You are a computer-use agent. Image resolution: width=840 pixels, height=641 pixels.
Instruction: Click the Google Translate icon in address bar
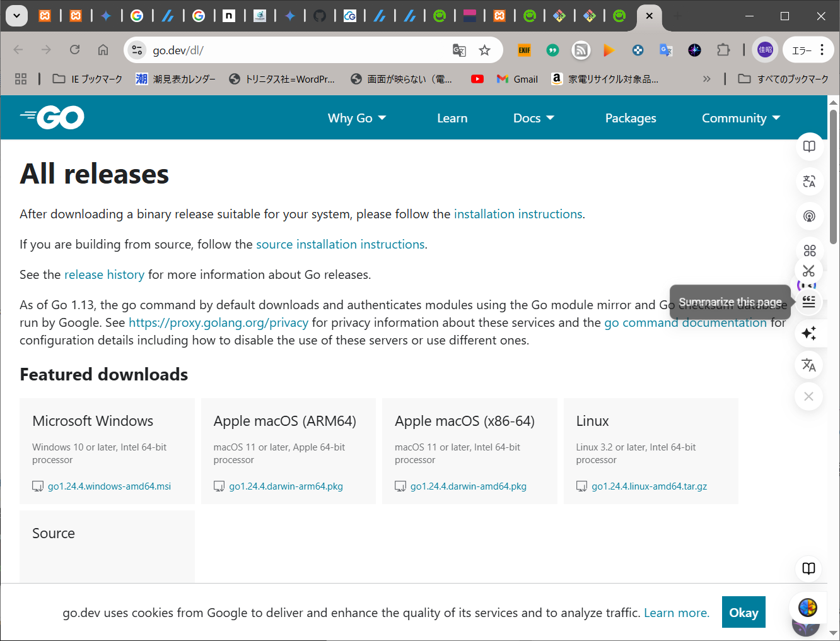click(x=459, y=50)
